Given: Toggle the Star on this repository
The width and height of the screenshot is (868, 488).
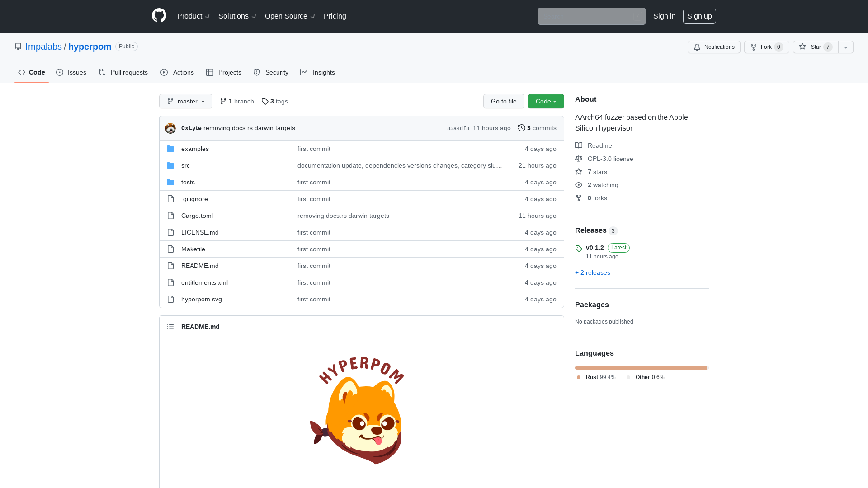Looking at the screenshot, I should point(814,47).
